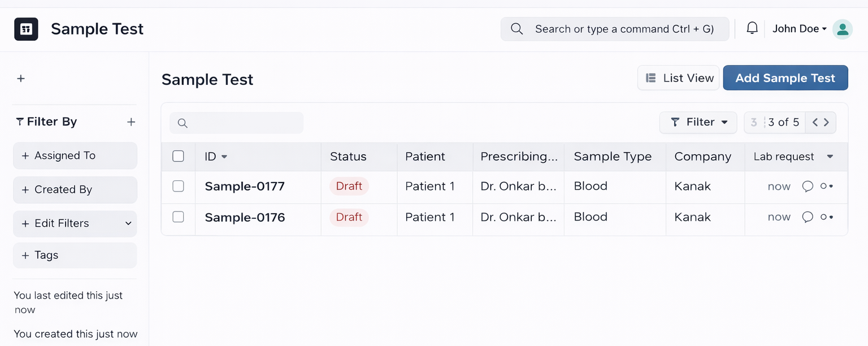Open the Lab request column dropdown
The height and width of the screenshot is (346, 868).
point(830,157)
